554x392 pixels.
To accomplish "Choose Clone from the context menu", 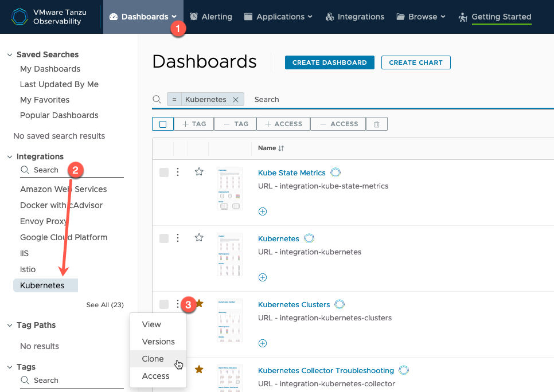I will pos(158,359).
